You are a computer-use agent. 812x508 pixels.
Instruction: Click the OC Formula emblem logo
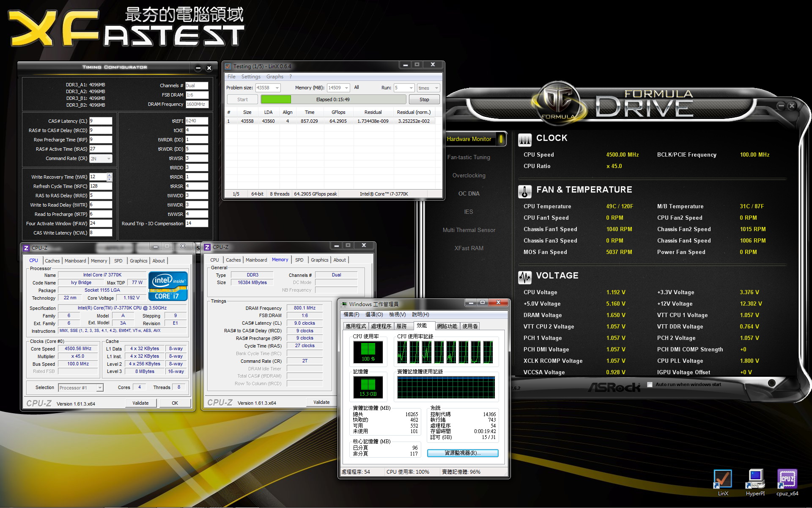click(558, 101)
